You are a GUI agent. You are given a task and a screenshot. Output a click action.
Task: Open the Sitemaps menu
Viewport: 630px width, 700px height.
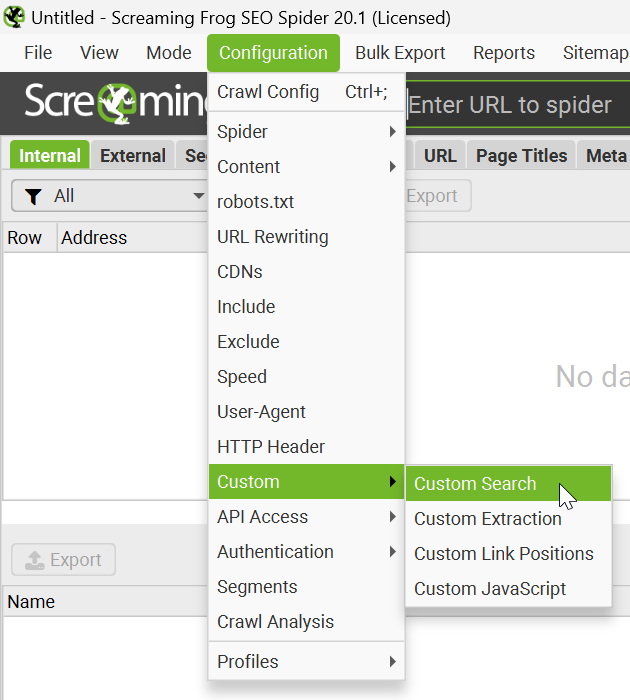pyautogui.click(x=596, y=53)
